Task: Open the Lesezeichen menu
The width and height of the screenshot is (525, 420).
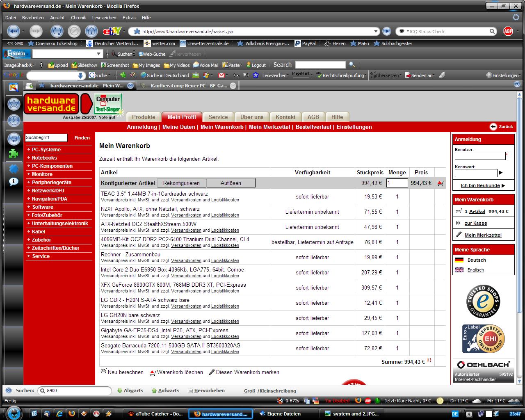Action: pos(104,18)
